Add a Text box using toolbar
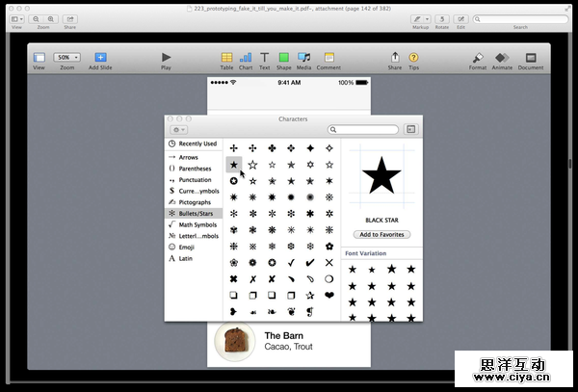 tap(264, 59)
